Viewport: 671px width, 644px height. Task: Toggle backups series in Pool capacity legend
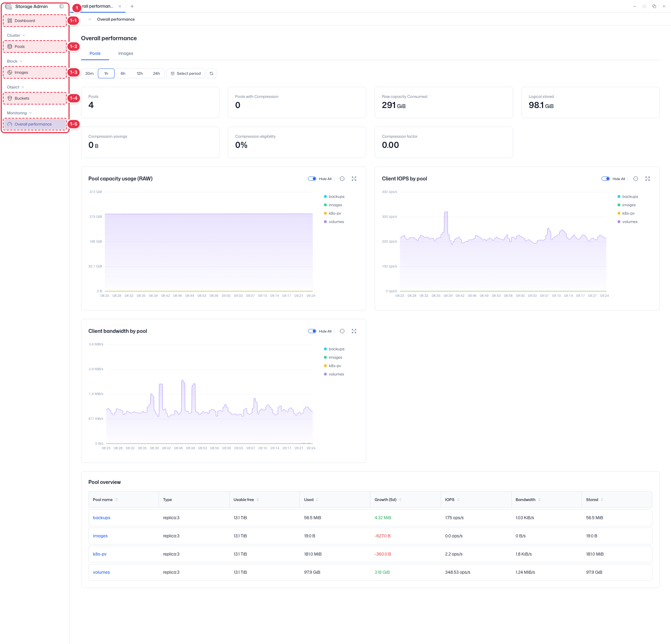coord(334,196)
